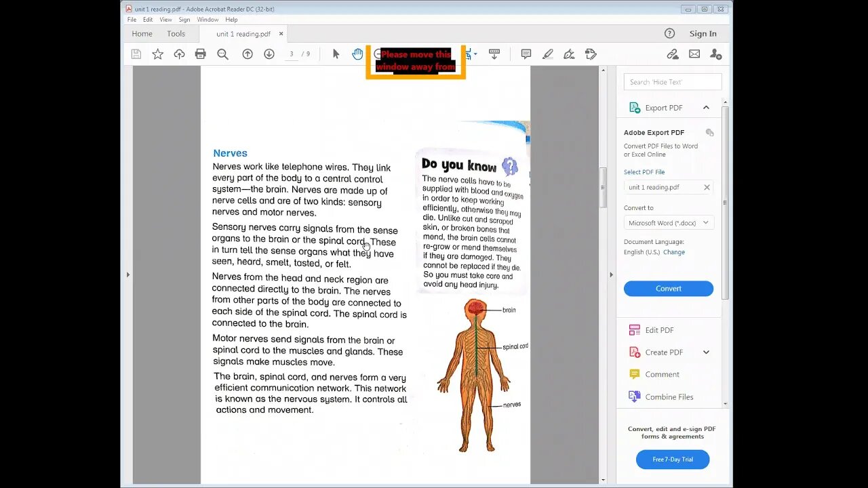
Task: Collapse the Export PDF section
Action: (x=706, y=108)
